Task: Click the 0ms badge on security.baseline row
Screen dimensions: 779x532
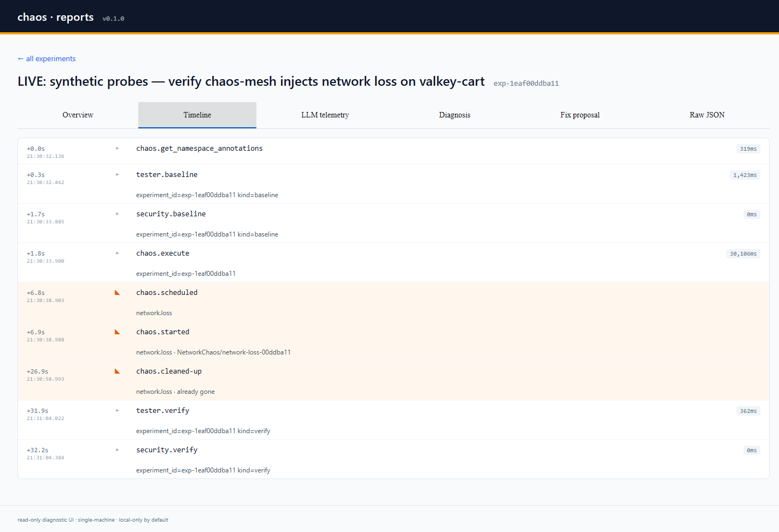Action: 752,215
